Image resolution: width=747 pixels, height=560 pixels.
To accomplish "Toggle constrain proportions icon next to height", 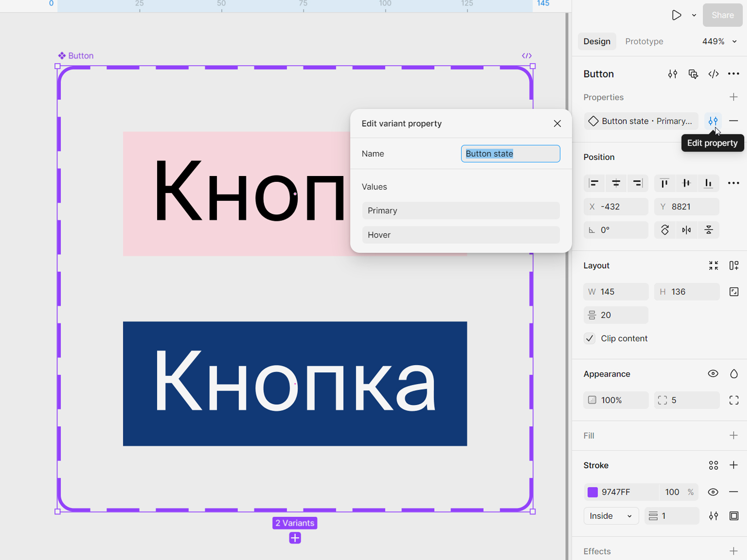I will [734, 292].
